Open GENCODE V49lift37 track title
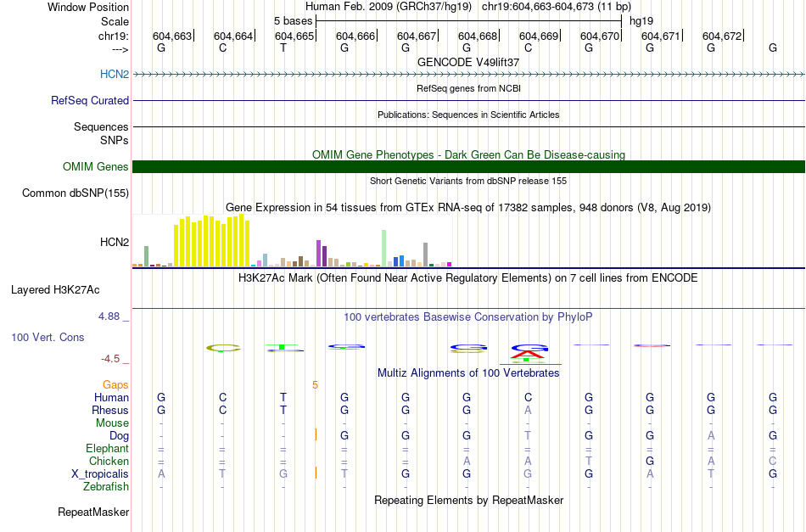The width and height of the screenshot is (806, 532). point(468,62)
